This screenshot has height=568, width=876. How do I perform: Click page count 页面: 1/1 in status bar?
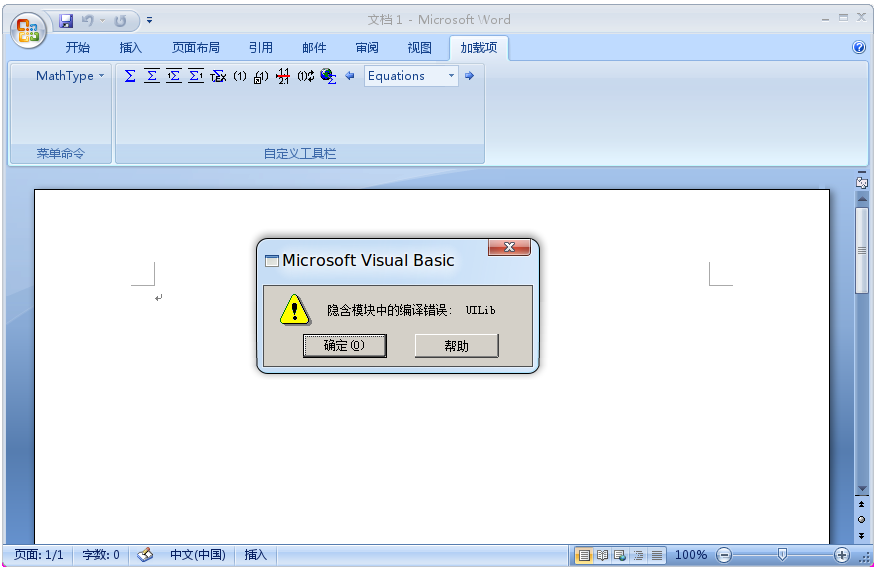point(39,555)
